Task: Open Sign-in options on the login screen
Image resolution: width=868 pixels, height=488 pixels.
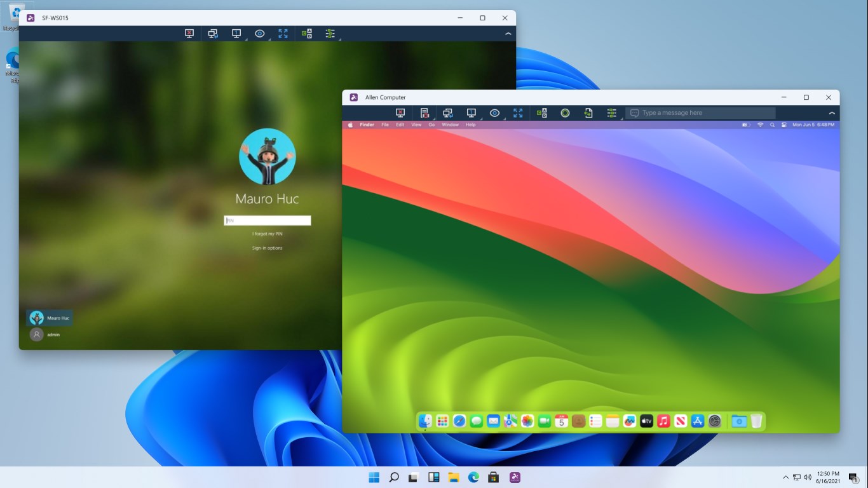Action: point(267,248)
